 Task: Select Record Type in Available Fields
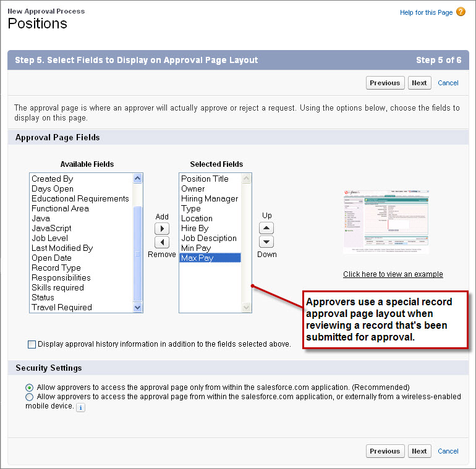82,268
